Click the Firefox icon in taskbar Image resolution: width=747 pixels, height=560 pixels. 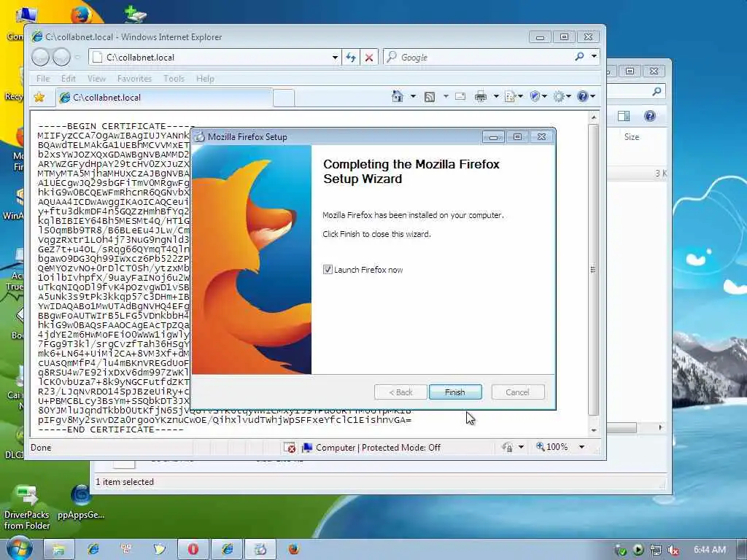[x=294, y=549]
